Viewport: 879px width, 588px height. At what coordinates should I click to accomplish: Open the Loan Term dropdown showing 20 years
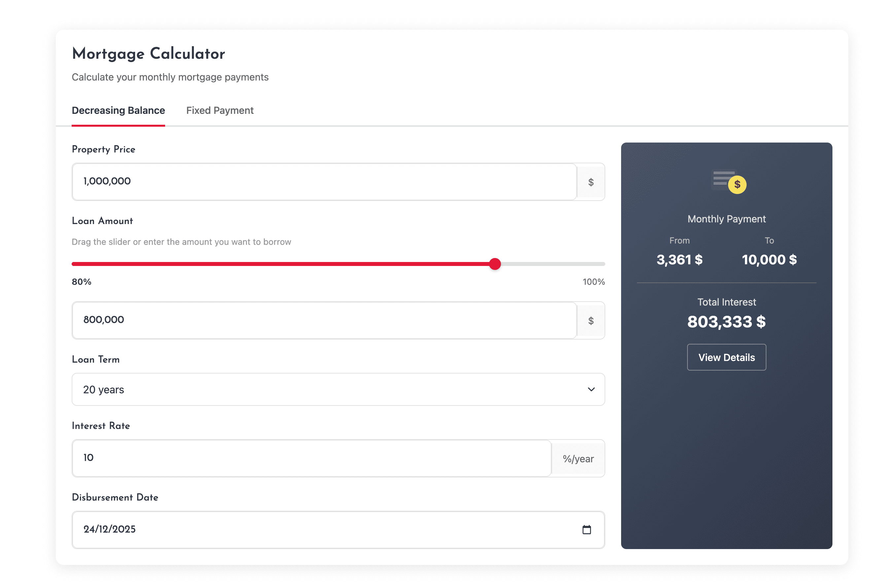click(338, 390)
